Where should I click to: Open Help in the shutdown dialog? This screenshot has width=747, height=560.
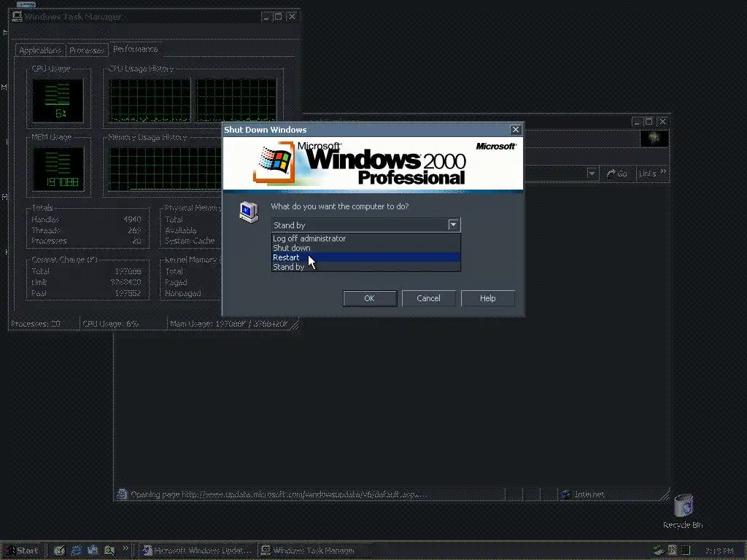pyautogui.click(x=488, y=298)
